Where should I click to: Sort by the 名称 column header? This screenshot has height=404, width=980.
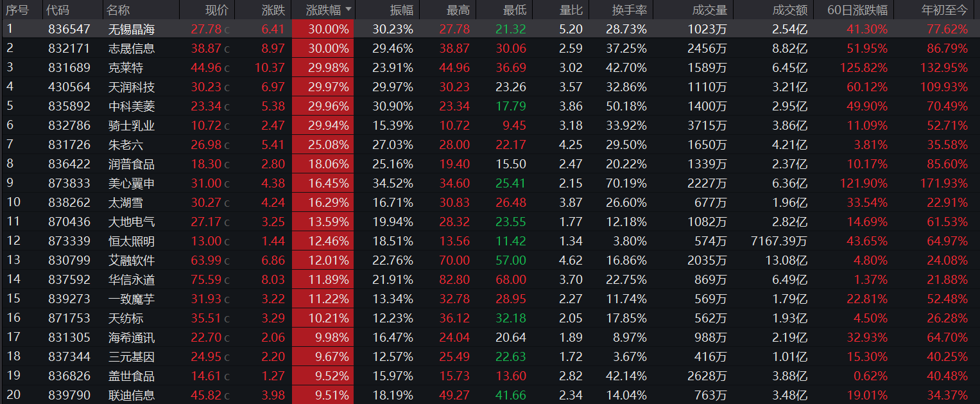[118, 10]
